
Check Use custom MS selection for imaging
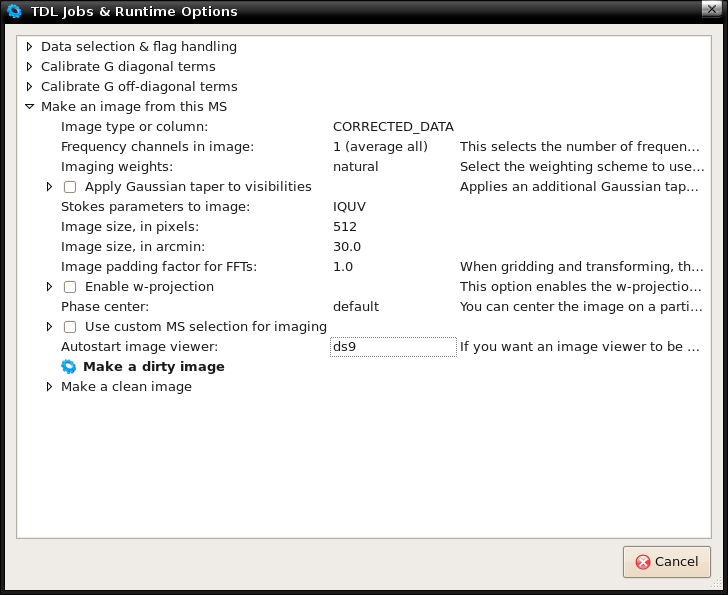tap(70, 327)
